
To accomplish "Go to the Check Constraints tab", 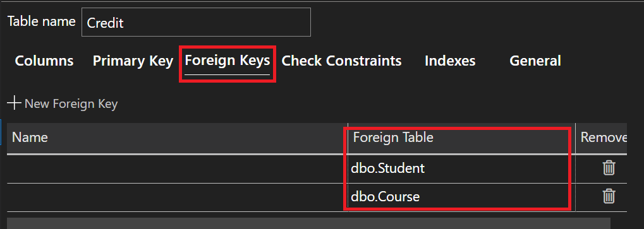I will (341, 61).
